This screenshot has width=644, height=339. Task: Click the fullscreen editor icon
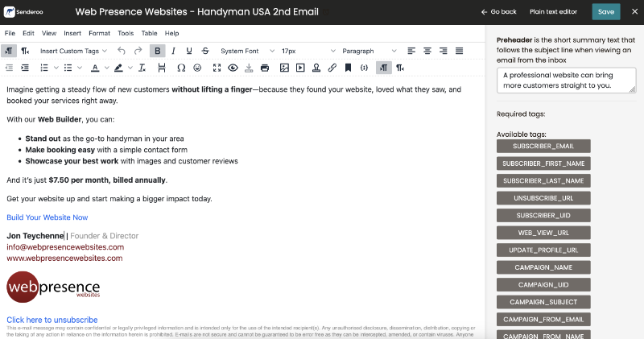(x=217, y=68)
